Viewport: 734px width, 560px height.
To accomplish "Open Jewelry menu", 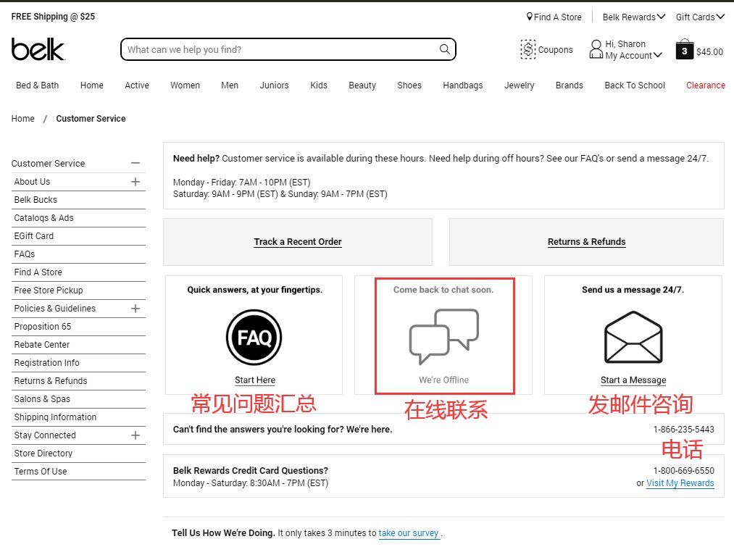I will (x=519, y=85).
